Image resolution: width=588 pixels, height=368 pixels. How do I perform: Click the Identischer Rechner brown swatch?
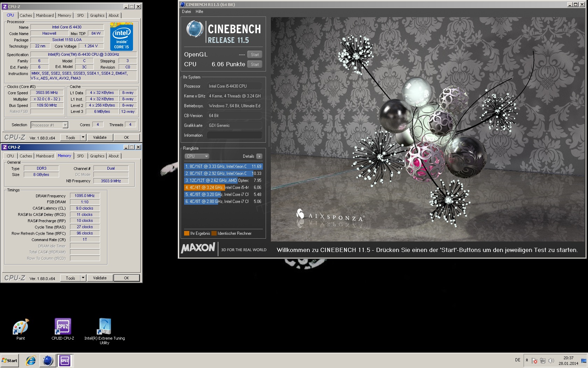[214, 233]
